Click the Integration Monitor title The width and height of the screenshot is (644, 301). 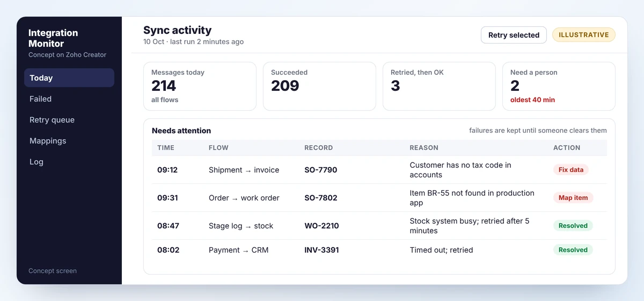[53, 38]
